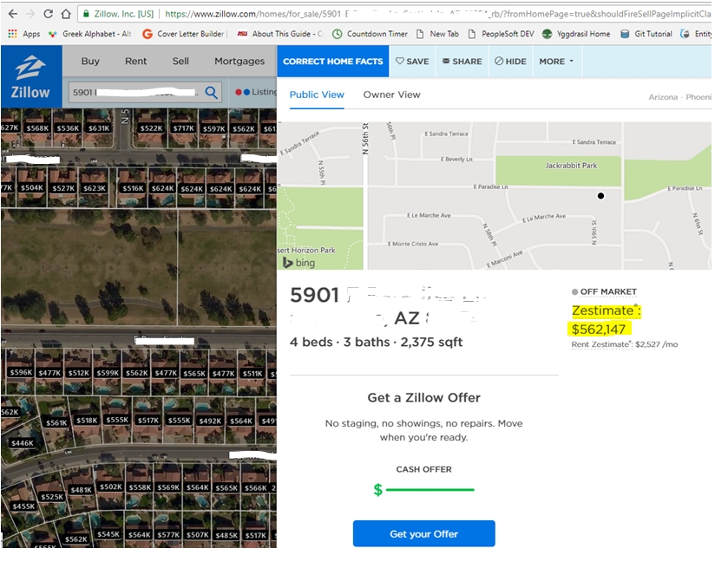
Task: Click the Get your Offer button
Action: (423, 533)
